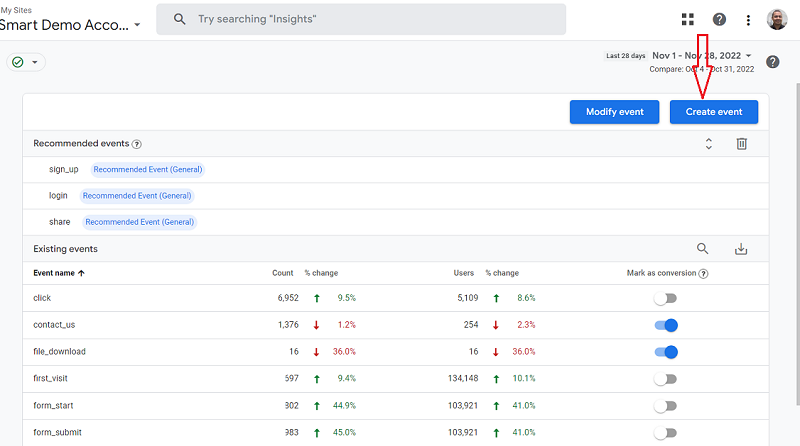This screenshot has height=446, width=800.
Task: Click Mark as conversion help icon
Action: [703, 274]
